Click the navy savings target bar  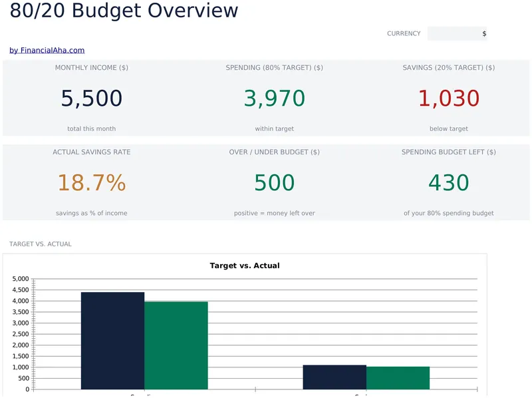[x=334, y=377]
